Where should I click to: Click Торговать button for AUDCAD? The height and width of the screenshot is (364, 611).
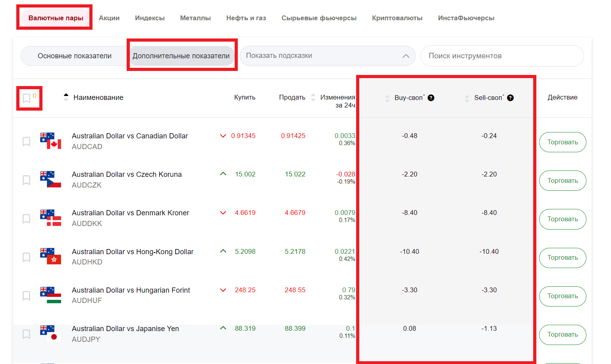(563, 142)
